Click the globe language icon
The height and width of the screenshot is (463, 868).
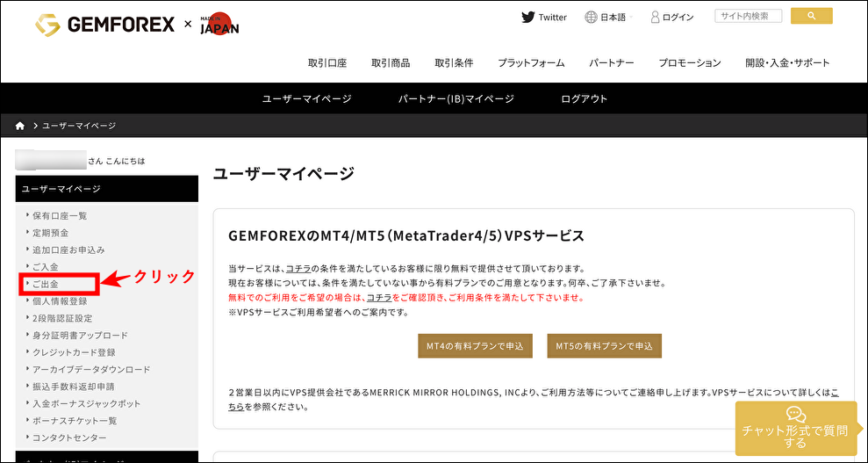(x=591, y=18)
